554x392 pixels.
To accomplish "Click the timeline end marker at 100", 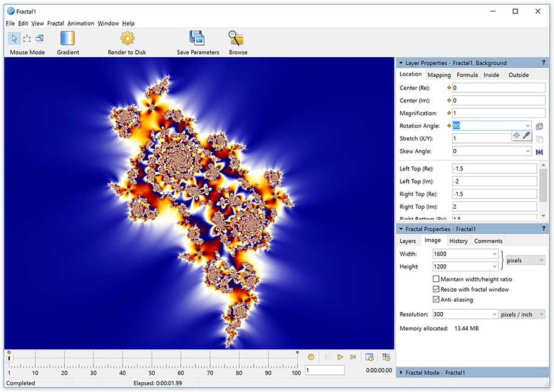I will tap(298, 353).
